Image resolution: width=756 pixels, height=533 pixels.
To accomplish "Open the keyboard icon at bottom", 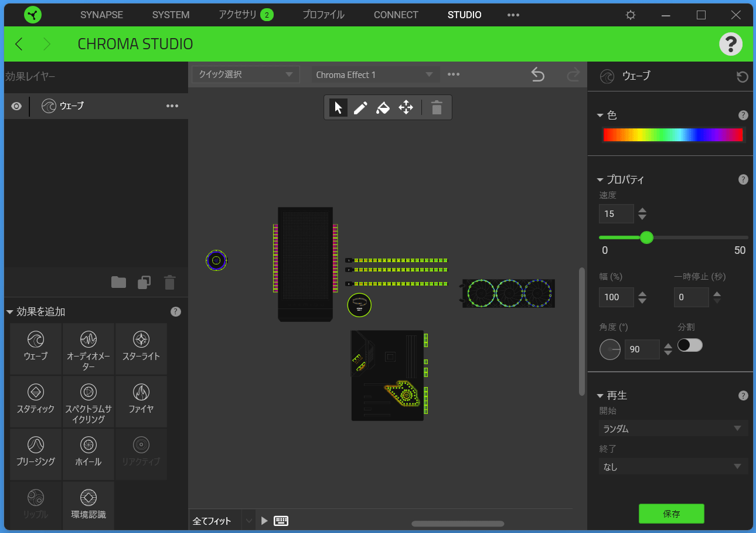I will [x=281, y=521].
